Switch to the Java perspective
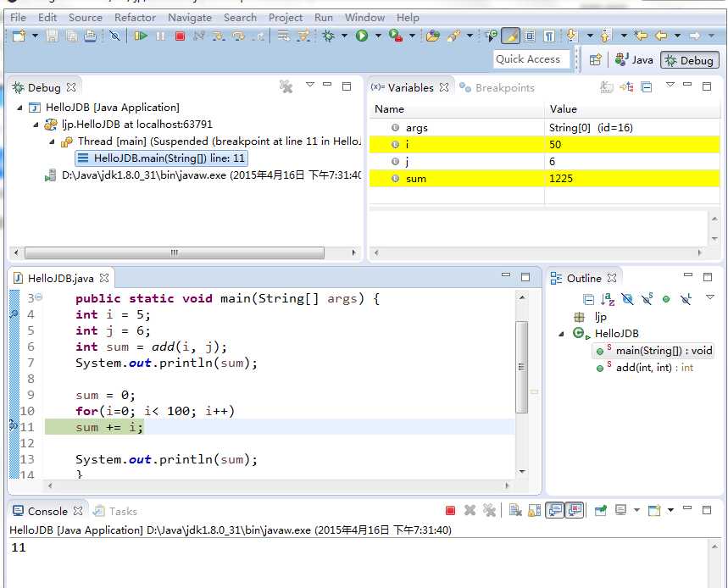This screenshot has width=728, height=588. [x=634, y=60]
